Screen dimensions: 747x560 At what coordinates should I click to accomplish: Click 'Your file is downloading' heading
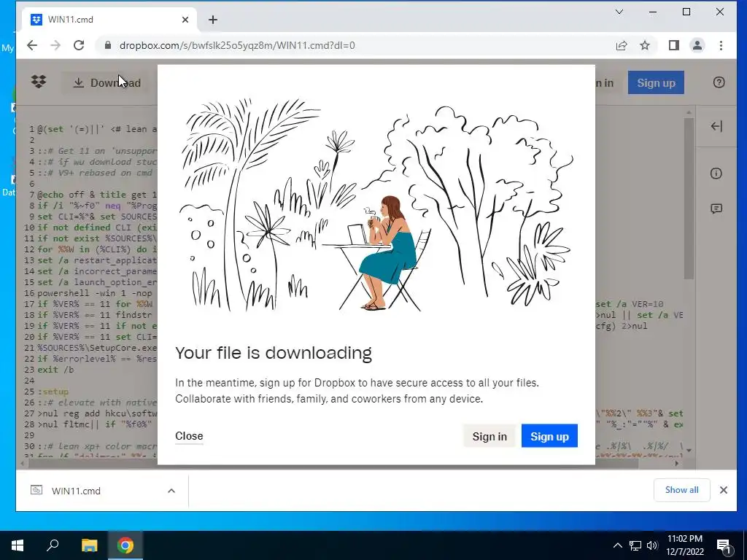274,353
